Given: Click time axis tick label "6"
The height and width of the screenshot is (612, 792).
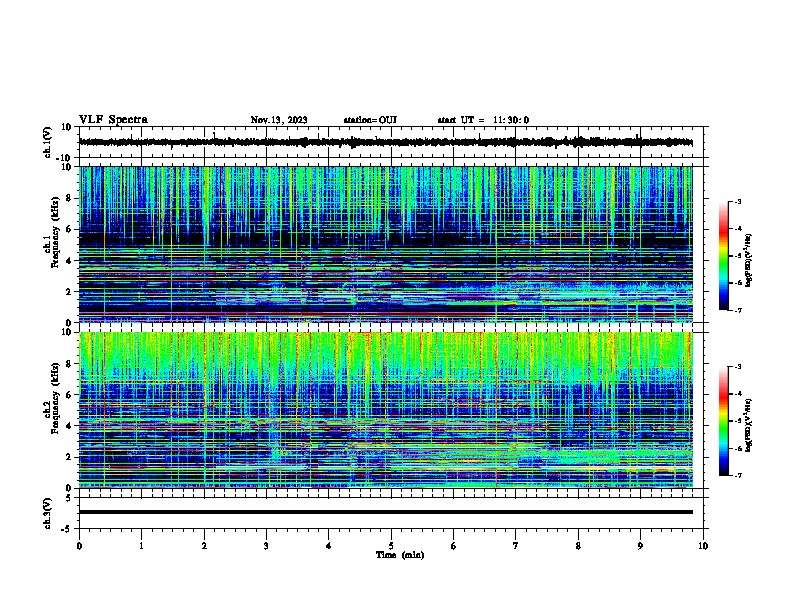Looking at the screenshot, I should point(454,546).
